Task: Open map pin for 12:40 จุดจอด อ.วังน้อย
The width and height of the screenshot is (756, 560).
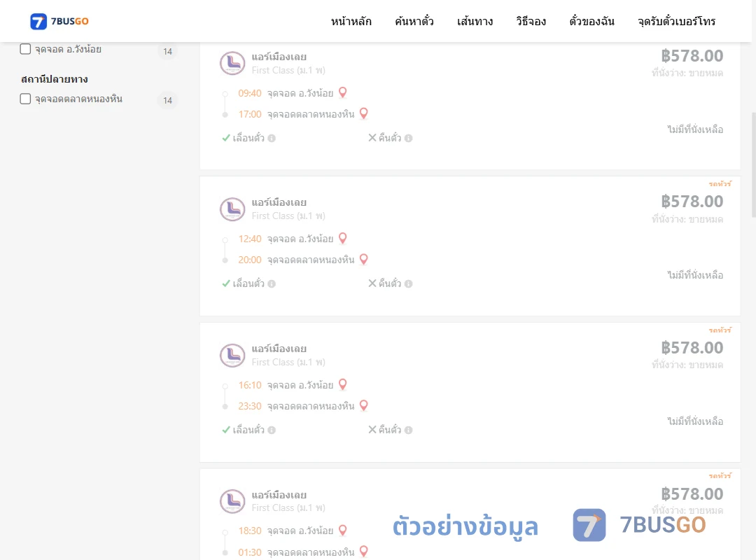Action: pyautogui.click(x=343, y=238)
